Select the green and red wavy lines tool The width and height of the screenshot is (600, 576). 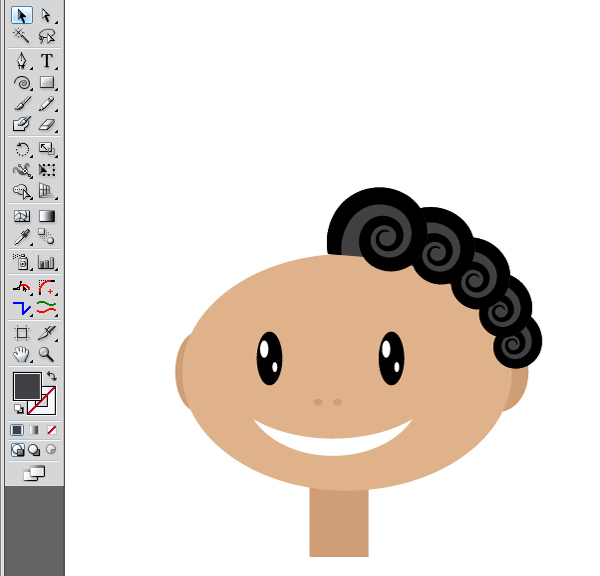46,307
